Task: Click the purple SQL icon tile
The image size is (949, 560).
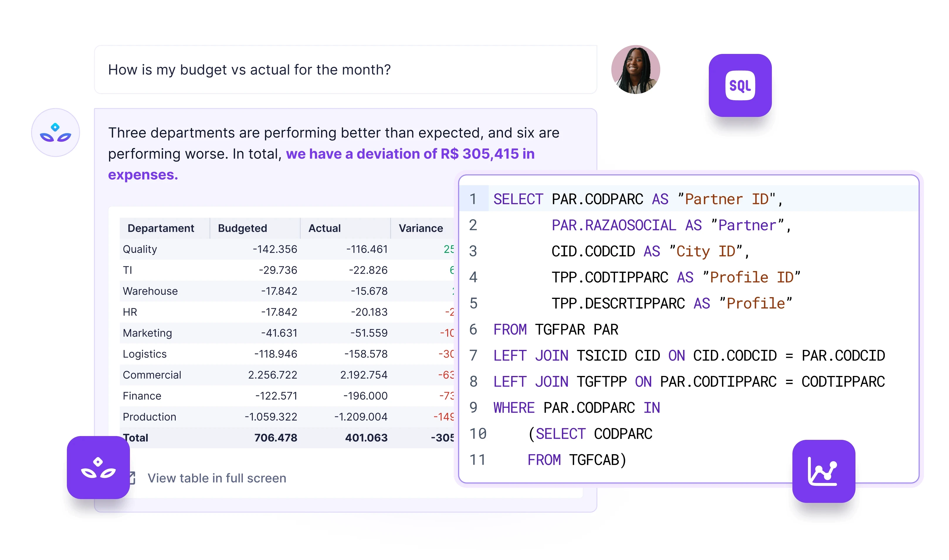Action: coord(740,85)
